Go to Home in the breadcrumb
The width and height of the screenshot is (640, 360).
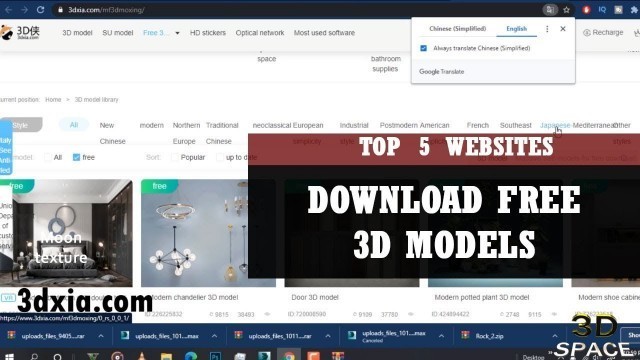[x=53, y=100]
